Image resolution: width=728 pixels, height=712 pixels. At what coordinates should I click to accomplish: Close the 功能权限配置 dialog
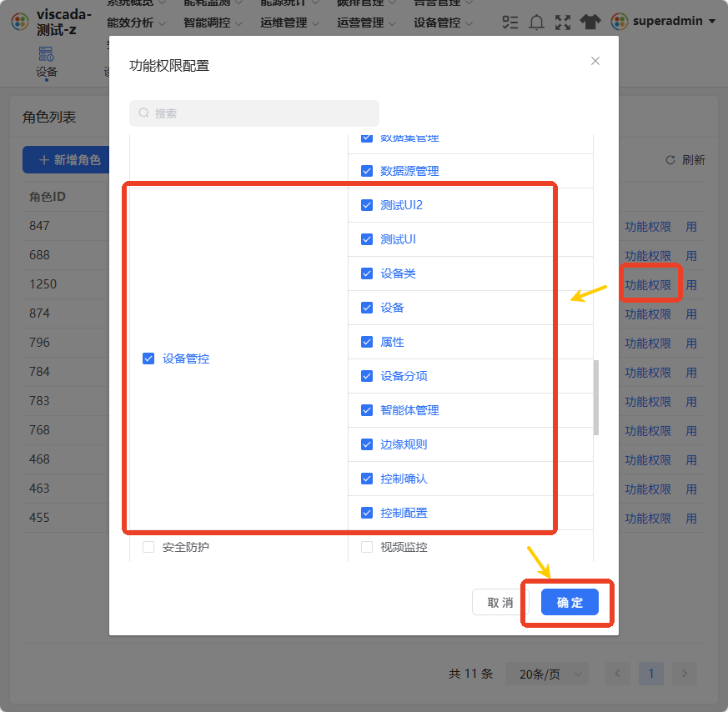(595, 61)
